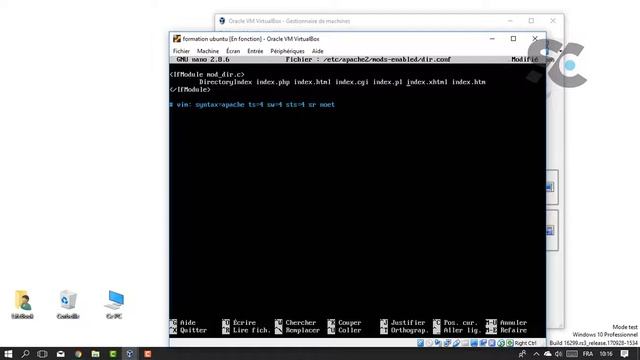640x360 pixels.
Task: Launch Chrome from the taskbar
Action: pos(78,354)
